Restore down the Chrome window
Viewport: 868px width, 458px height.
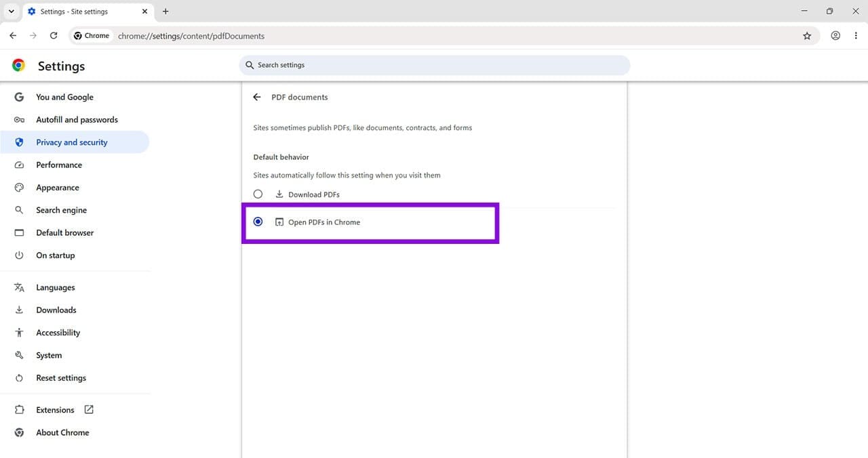pos(829,11)
